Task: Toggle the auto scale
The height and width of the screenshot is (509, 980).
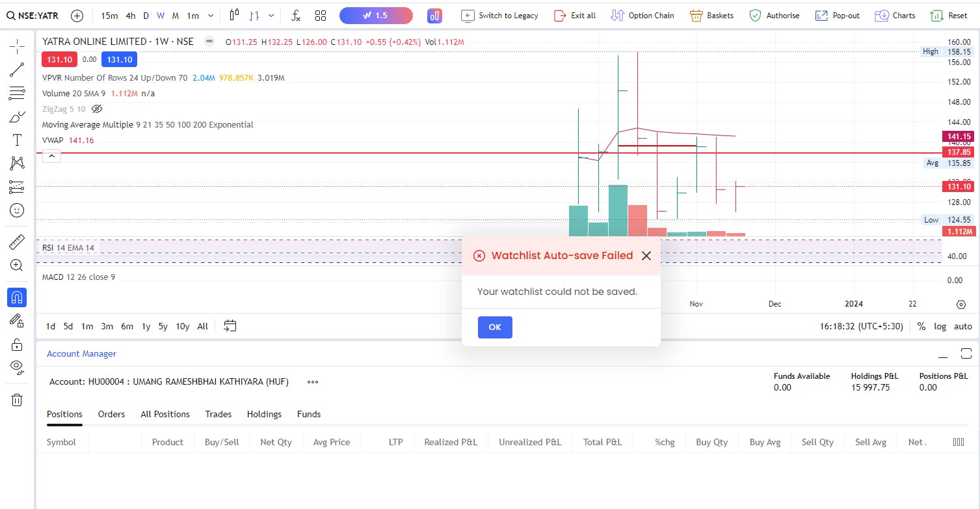Action: pos(963,327)
